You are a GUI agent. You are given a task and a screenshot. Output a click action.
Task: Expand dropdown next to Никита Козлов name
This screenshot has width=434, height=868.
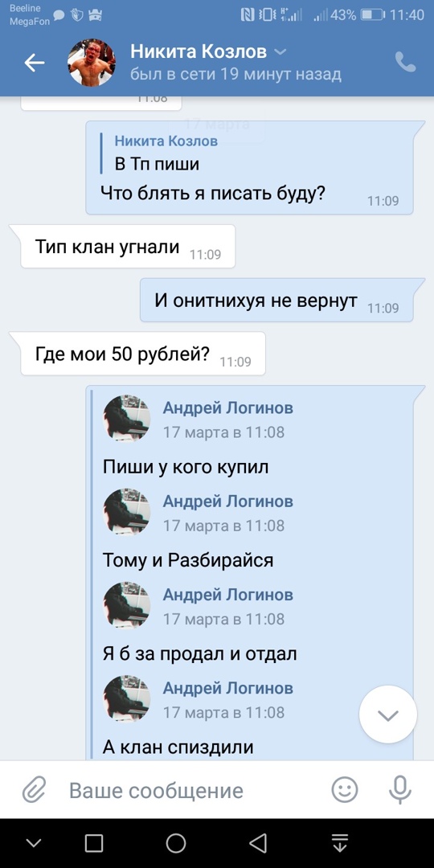pos(280,52)
